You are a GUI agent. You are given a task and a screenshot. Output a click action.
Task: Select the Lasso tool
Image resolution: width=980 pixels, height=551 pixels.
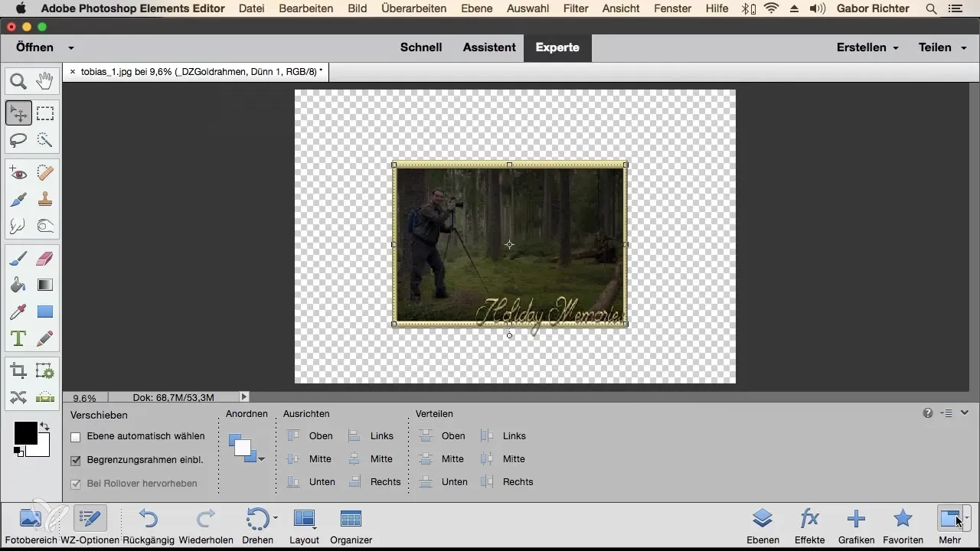coord(18,140)
